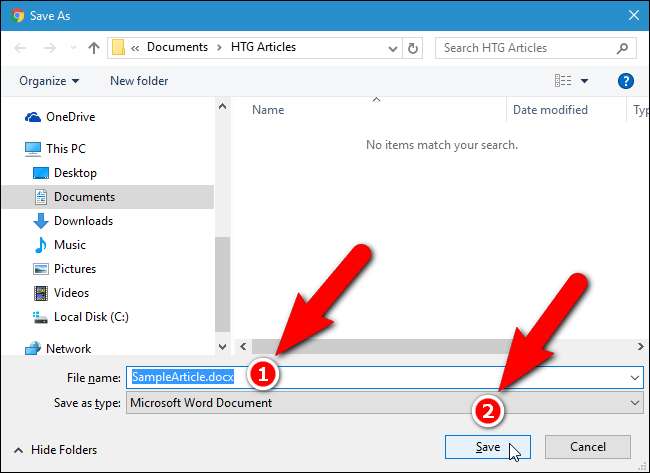Select the Downloads folder in sidebar
Image resolution: width=650 pixels, height=473 pixels.
pos(83,221)
